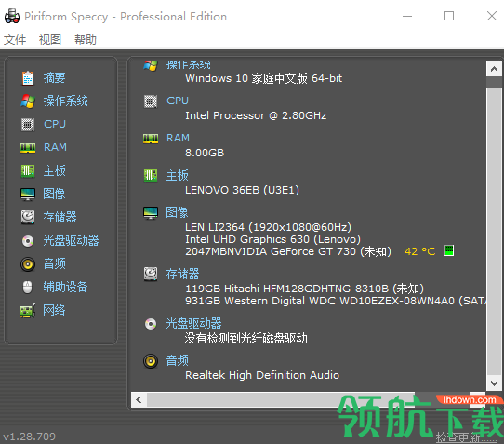Image resolution: width=504 pixels, height=444 pixels.
Task: Open the 视图 menu
Action: 50,40
